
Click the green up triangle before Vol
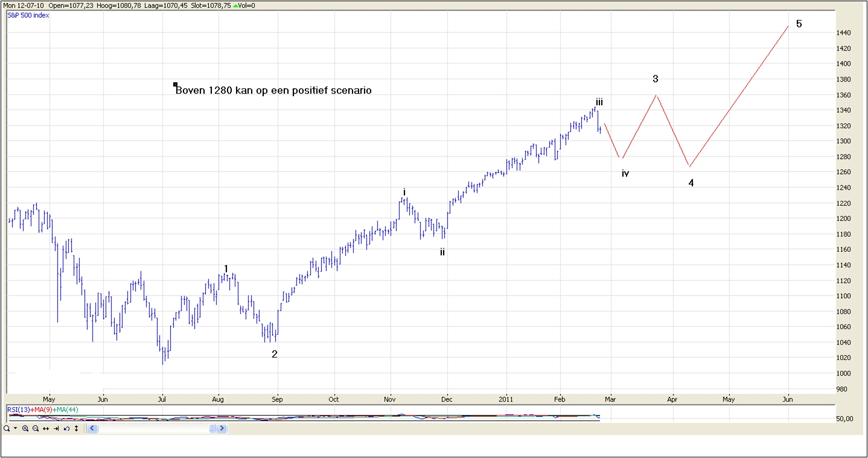point(235,5)
